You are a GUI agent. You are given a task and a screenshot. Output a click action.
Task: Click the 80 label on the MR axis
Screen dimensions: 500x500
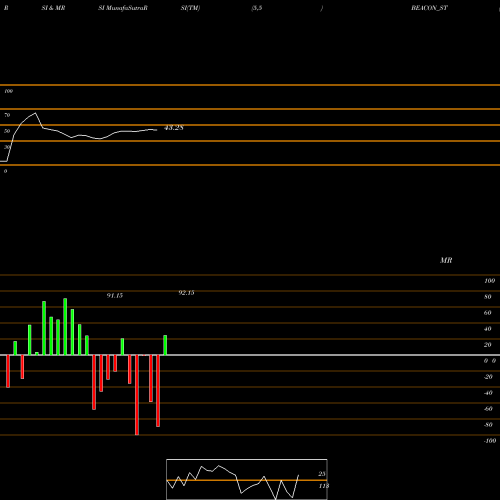point(488,297)
